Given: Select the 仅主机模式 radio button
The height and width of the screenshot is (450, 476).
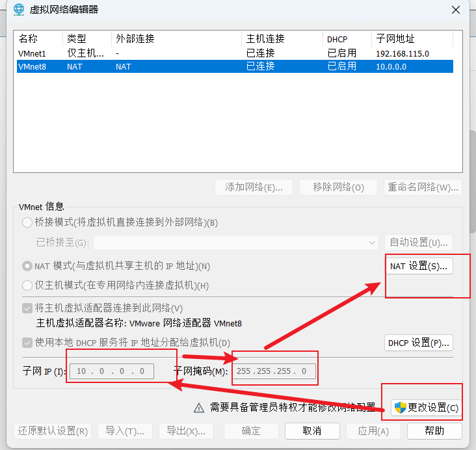Looking at the screenshot, I should (x=27, y=285).
